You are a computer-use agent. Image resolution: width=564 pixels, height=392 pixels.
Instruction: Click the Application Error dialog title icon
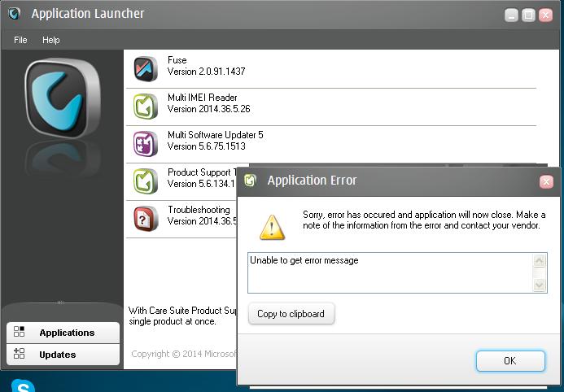click(251, 180)
